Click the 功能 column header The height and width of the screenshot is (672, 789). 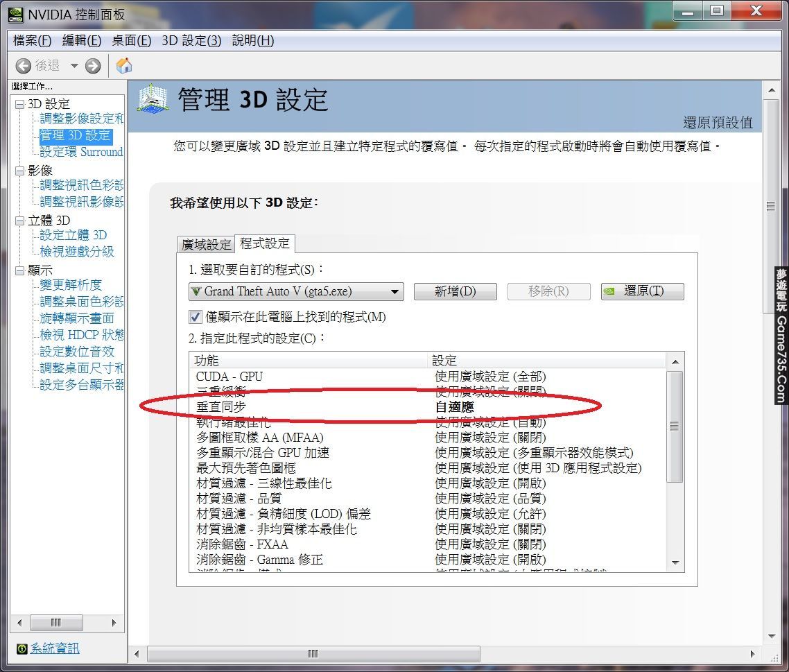click(x=309, y=361)
